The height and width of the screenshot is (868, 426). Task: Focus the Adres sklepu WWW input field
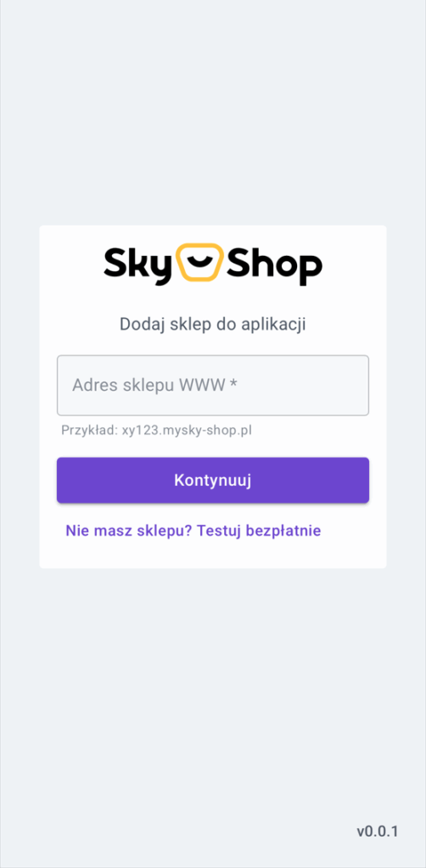tap(213, 386)
